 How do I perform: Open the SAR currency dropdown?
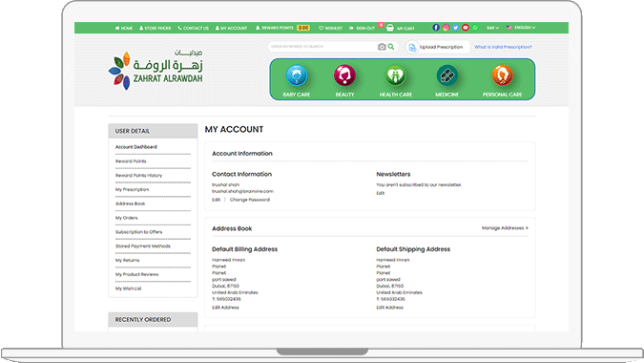click(492, 28)
